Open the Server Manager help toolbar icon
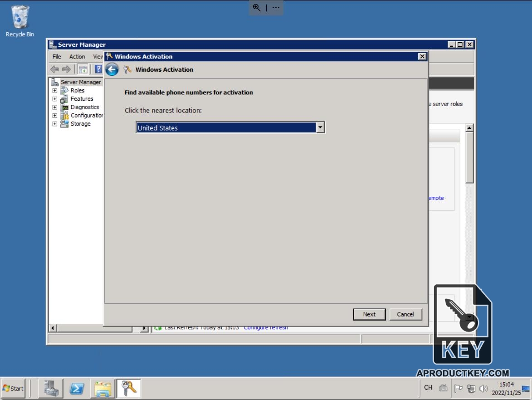The image size is (532, 400). tap(98, 69)
